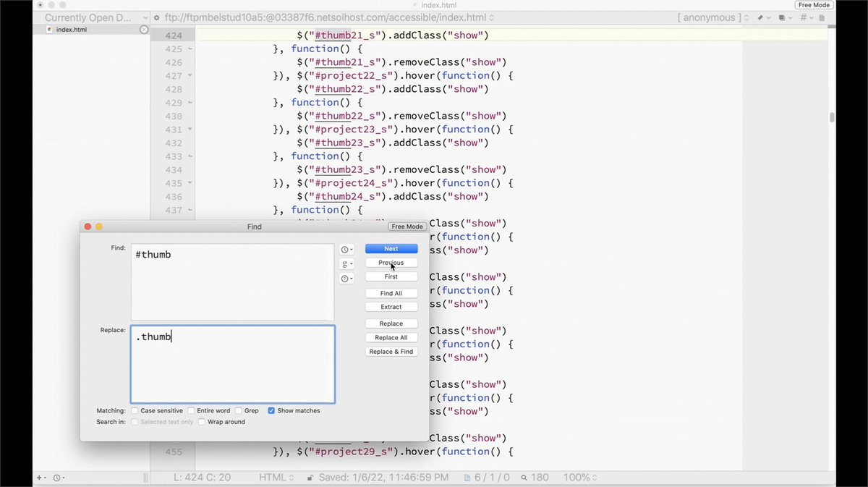The image size is (868, 487).
Task: Enable the Case sensitive checkbox
Action: [135, 410]
